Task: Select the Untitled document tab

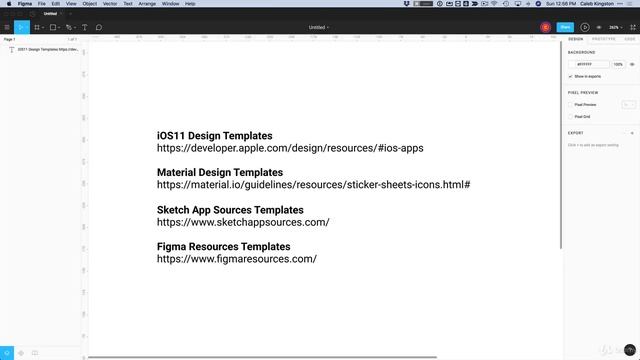Action: [51, 14]
